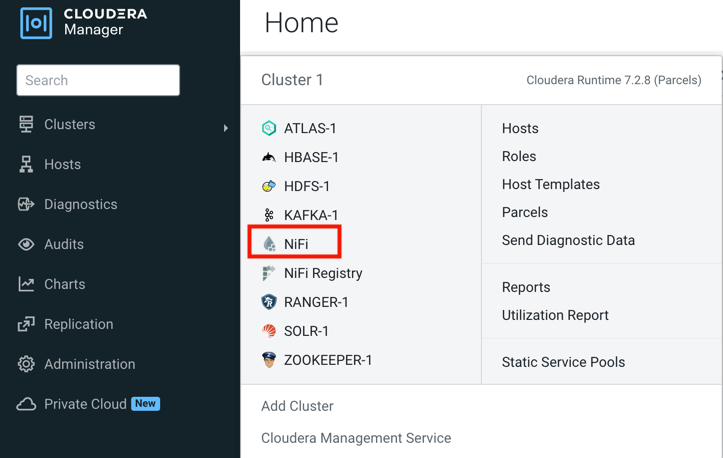This screenshot has height=458, width=723.
Task: Click the HDFS-1 elephant icon
Action: [269, 186]
